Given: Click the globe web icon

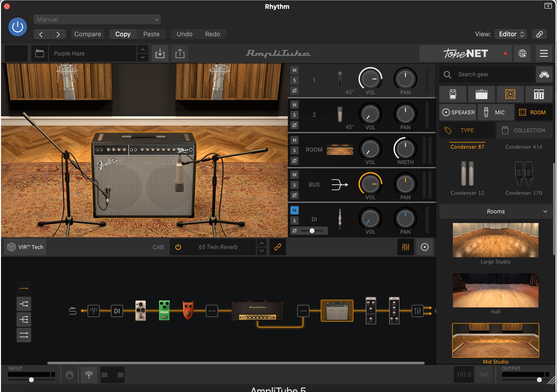Looking at the screenshot, I should tap(522, 53).
